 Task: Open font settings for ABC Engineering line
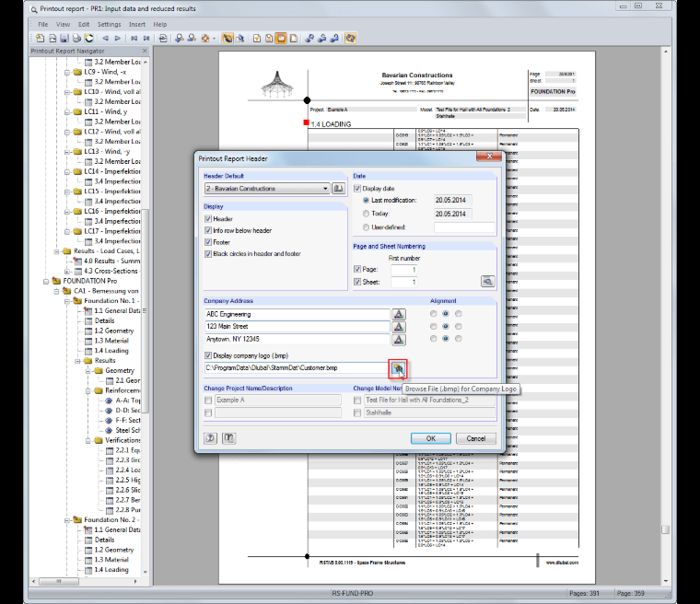[399, 314]
